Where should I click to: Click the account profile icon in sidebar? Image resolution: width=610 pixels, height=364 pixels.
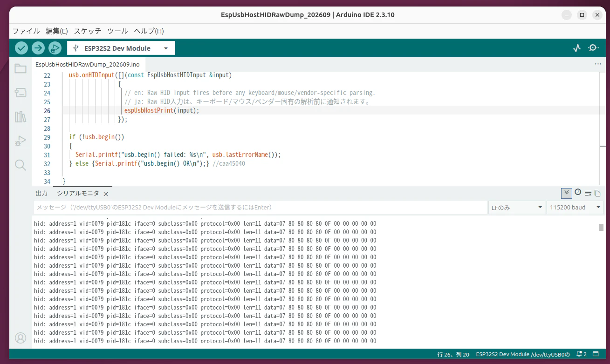[x=21, y=338]
